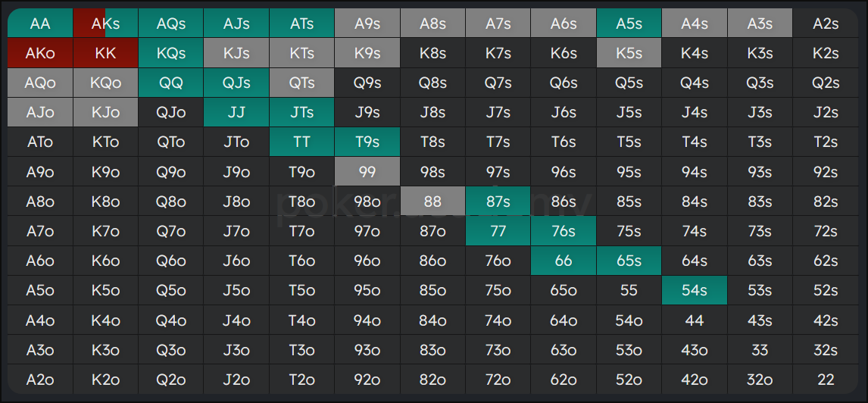
Task: Click the gray K5s cell
Action: tap(629, 53)
